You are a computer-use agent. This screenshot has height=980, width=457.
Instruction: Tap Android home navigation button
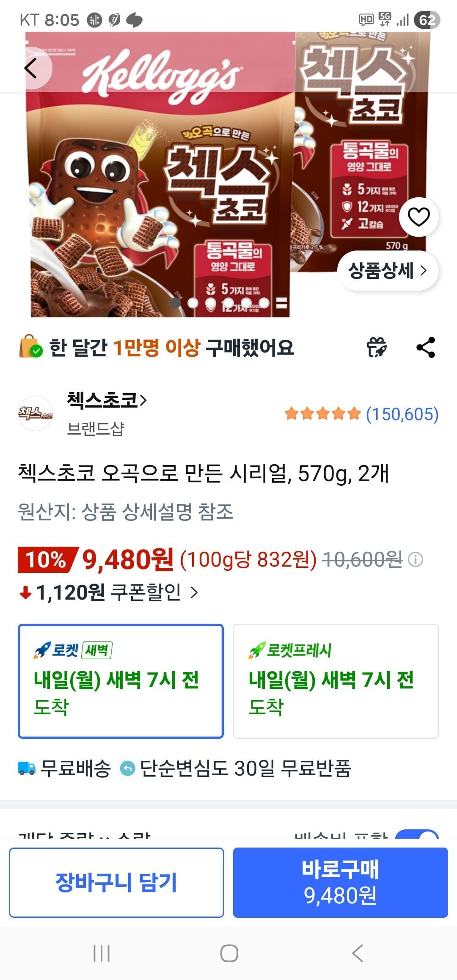pyautogui.click(x=229, y=953)
